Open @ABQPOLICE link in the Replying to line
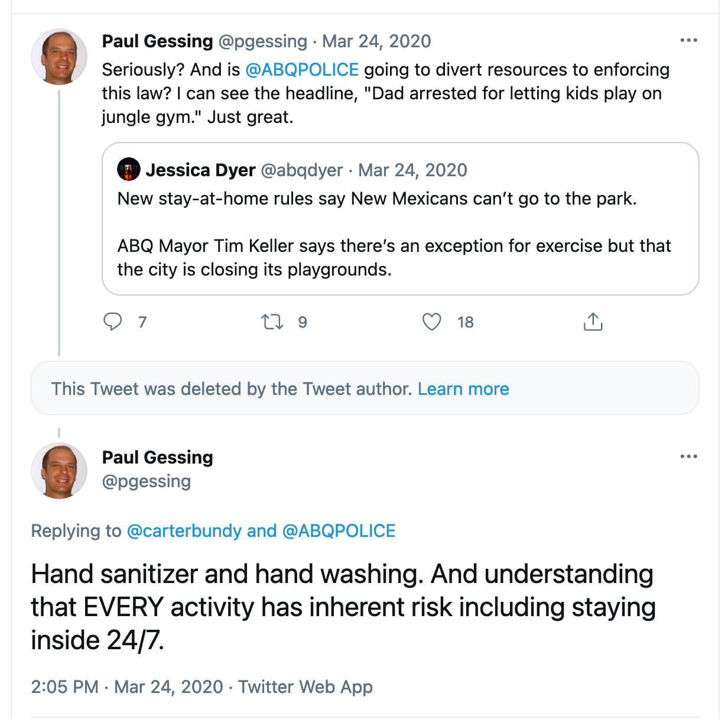 339,531
